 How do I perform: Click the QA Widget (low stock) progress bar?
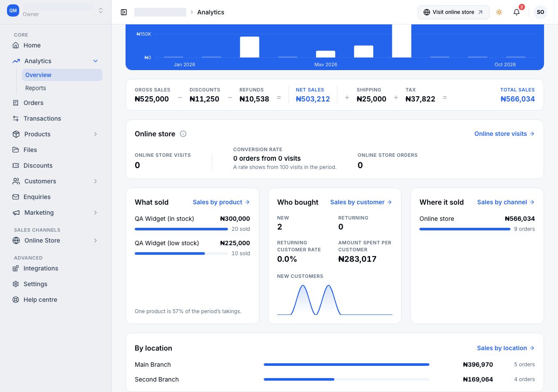(x=181, y=253)
